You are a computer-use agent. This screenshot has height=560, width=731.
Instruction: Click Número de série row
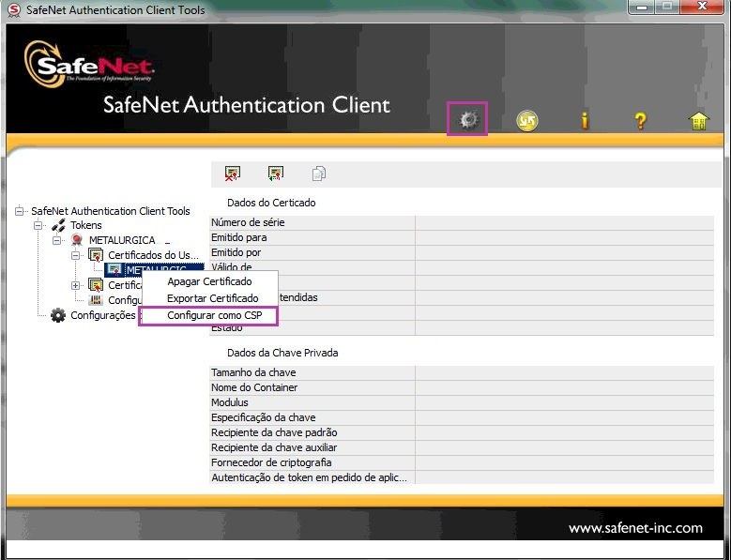point(462,222)
